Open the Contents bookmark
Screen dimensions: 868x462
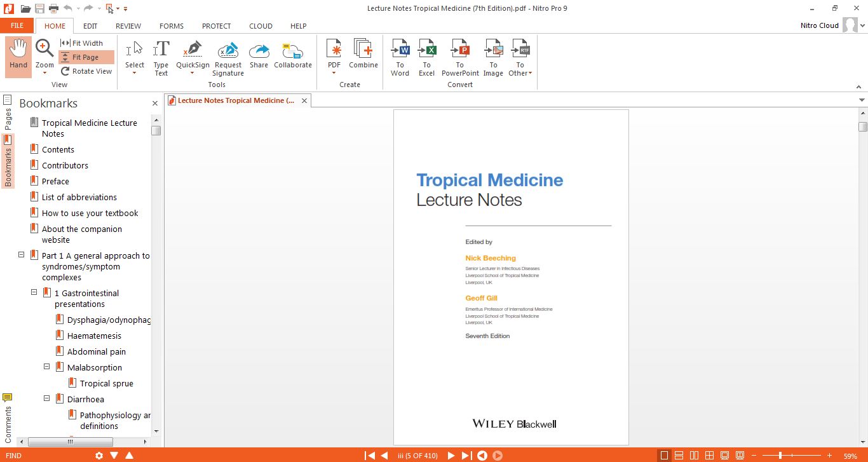click(58, 149)
